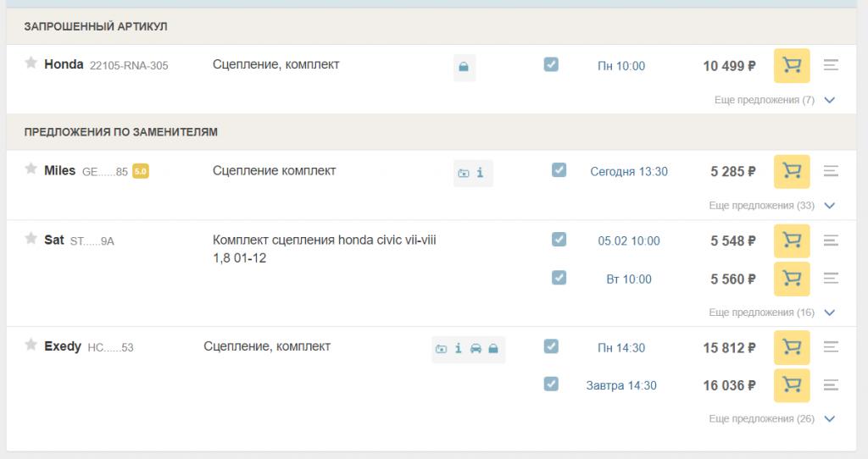
Task: Click the lock icon in Honda row
Action: tap(464, 67)
